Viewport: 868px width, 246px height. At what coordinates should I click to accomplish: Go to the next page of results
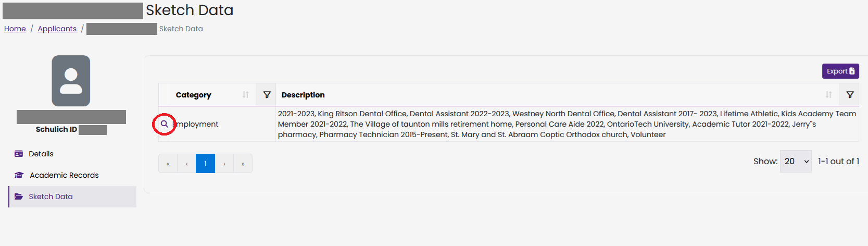tap(224, 164)
